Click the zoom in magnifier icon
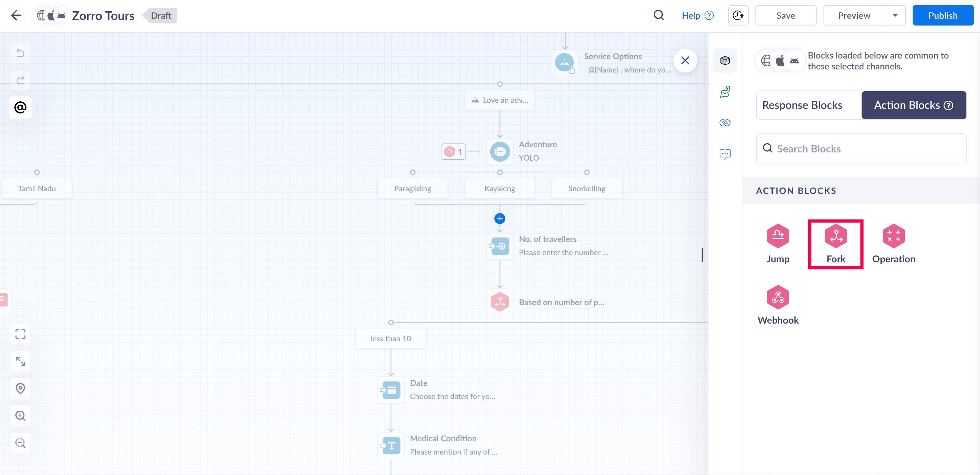This screenshot has height=475, width=980. pos(20,416)
